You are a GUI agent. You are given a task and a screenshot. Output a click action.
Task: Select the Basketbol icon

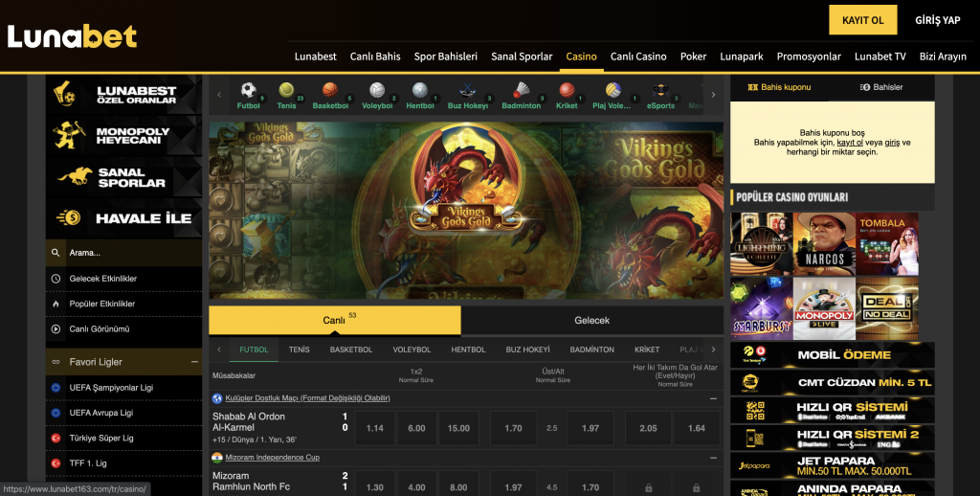click(330, 90)
